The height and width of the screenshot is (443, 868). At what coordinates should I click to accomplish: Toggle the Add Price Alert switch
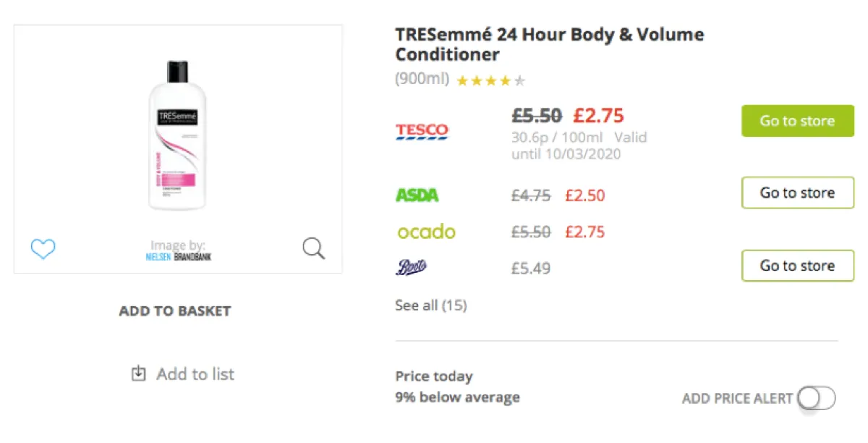pyautogui.click(x=817, y=398)
